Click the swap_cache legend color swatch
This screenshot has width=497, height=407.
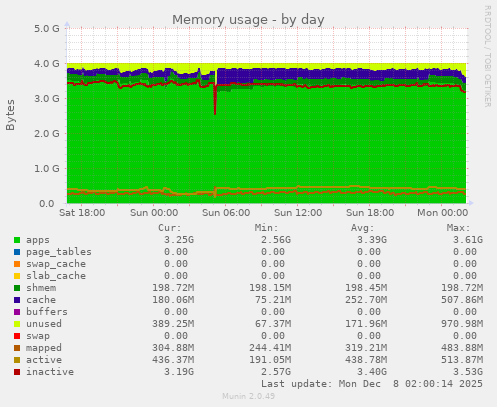(17, 264)
